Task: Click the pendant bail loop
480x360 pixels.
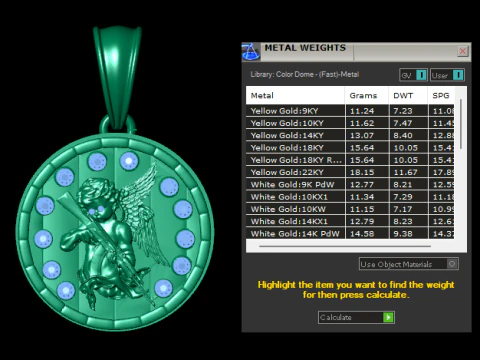Action: [117, 77]
